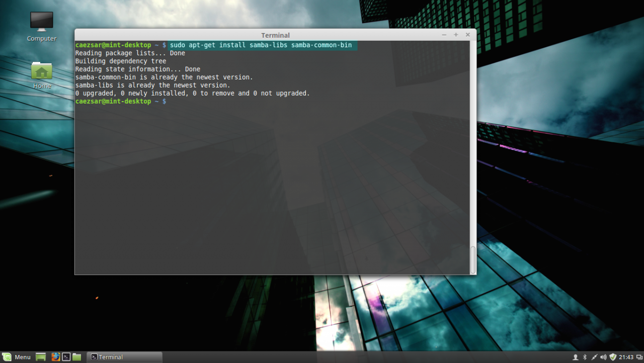644x363 pixels.
Task: Select the Home folder desktop icon
Action: [x=42, y=75]
